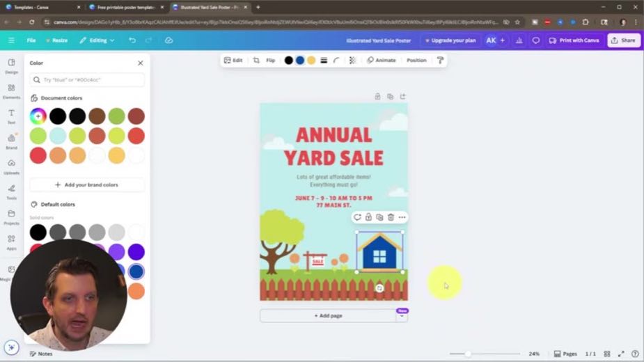The height and width of the screenshot is (362, 644).
Task: Click duplicate icon in floating toolbar
Action: (x=379, y=217)
